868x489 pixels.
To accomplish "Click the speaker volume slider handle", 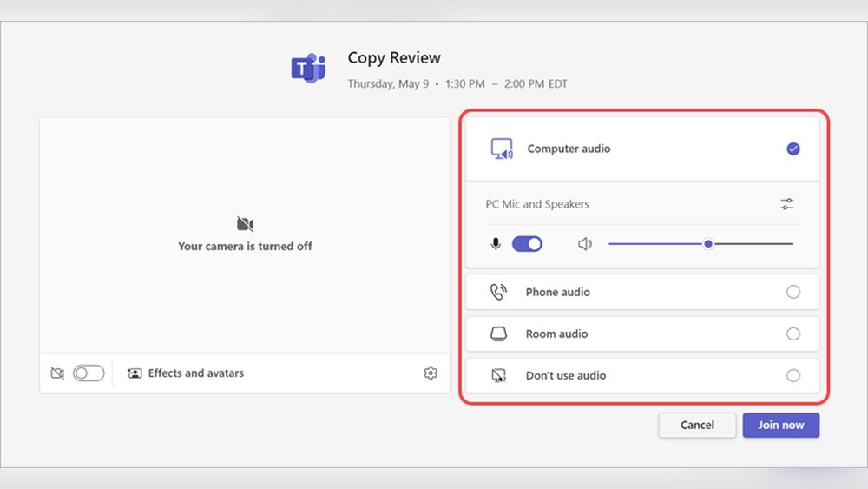I will (708, 244).
